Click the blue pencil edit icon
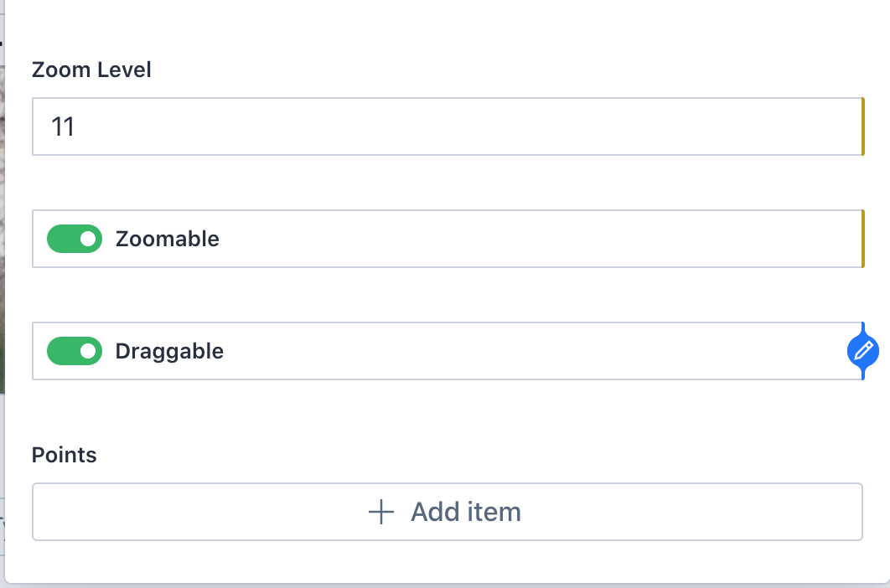The image size is (890, 588). (x=862, y=351)
